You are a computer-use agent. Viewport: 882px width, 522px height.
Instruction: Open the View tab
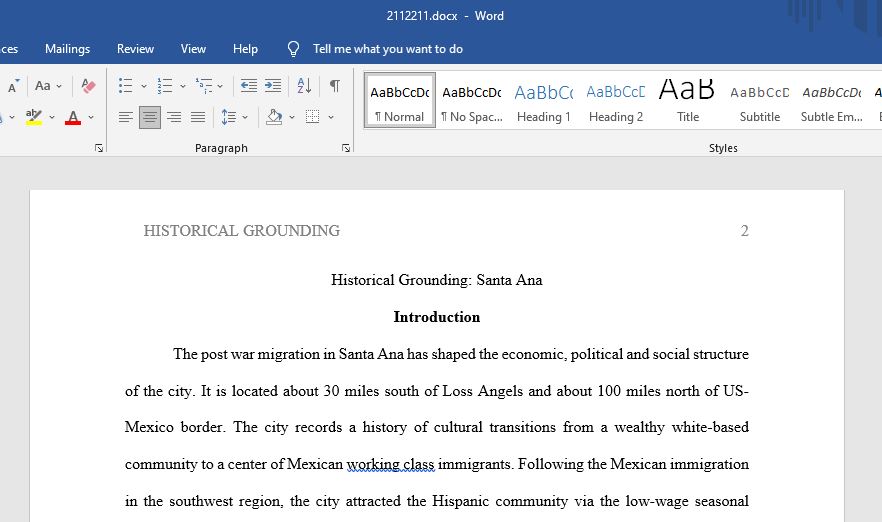pyautogui.click(x=193, y=49)
